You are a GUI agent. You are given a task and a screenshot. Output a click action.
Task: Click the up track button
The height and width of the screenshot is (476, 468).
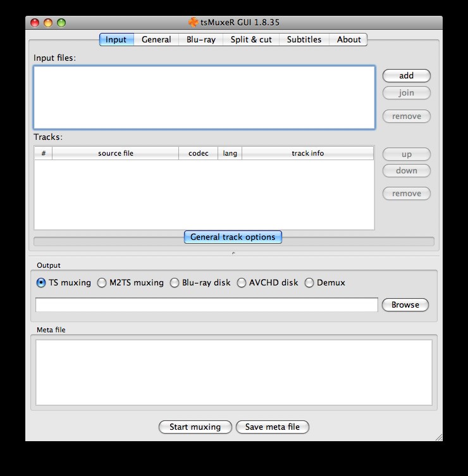(x=407, y=154)
